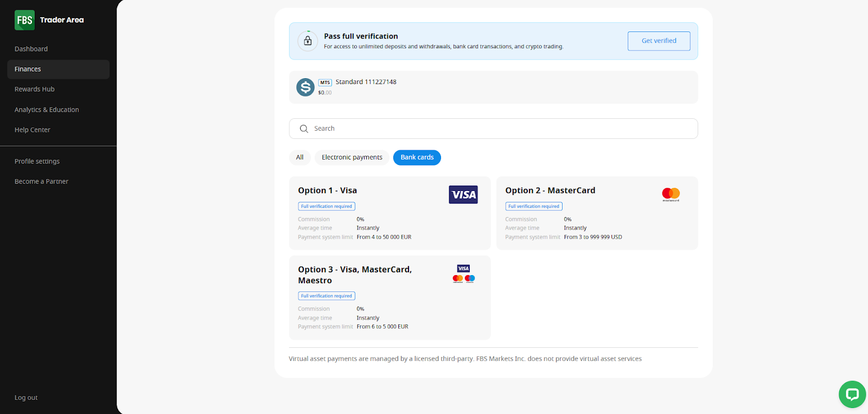Image resolution: width=868 pixels, height=414 pixels.
Task: Click the card logos in Option 3
Action: coord(464,274)
